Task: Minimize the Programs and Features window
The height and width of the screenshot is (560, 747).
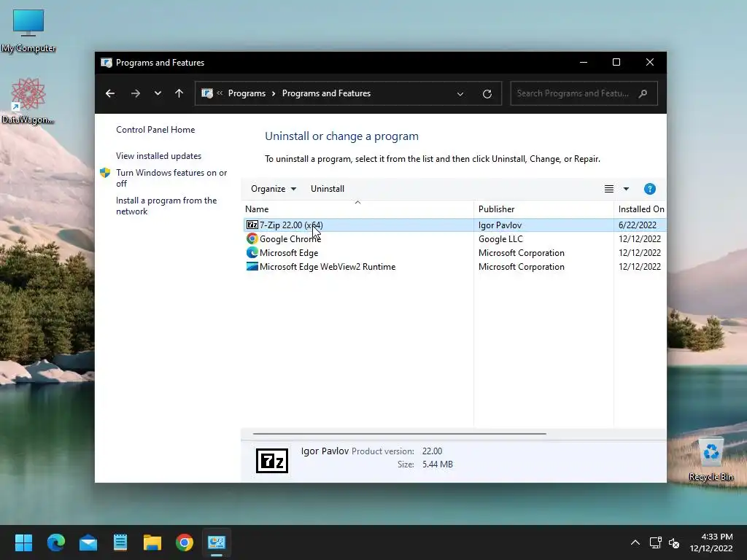Action: (x=583, y=63)
